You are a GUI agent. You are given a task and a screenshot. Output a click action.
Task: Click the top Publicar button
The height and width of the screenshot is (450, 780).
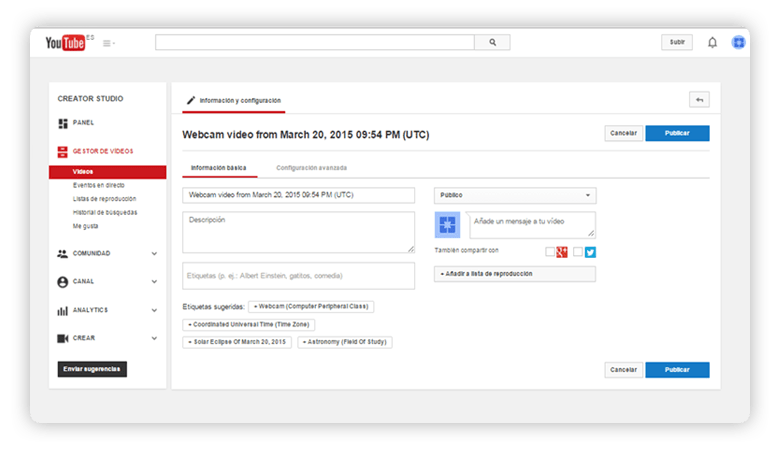pyautogui.click(x=677, y=133)
